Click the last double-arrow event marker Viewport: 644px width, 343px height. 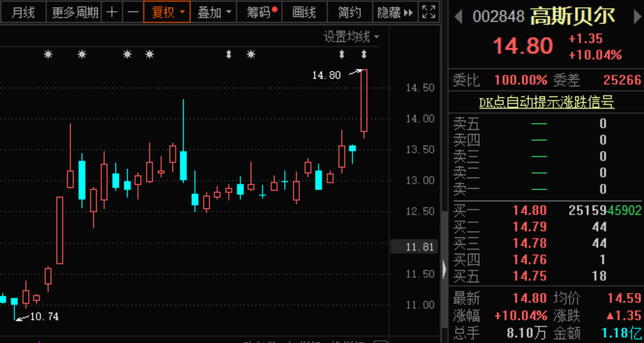pos(364,54)
